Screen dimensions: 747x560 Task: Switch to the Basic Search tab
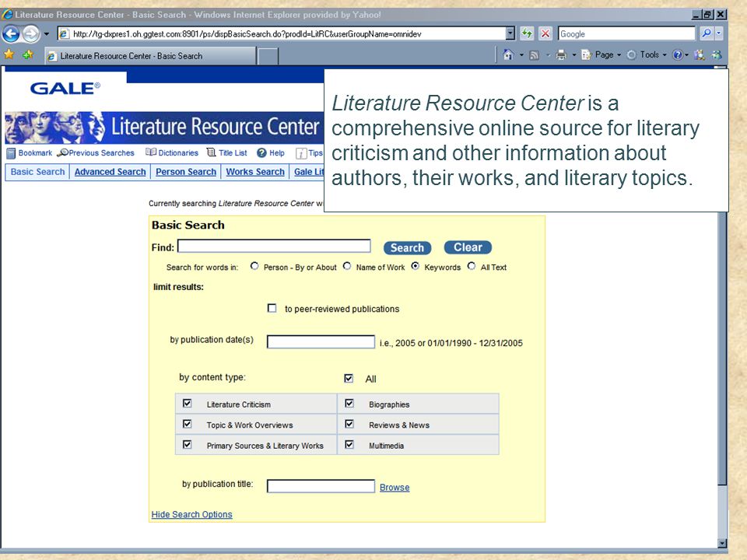pos(37,172)
